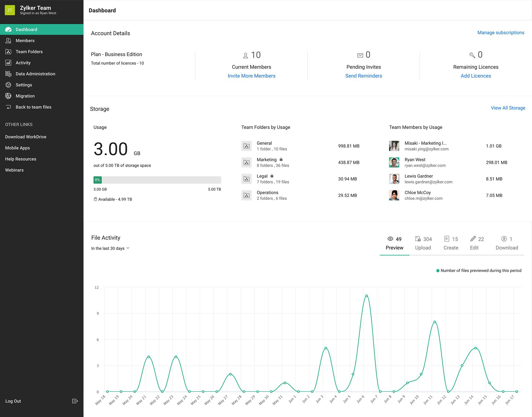Open the Settings page

click(24, 85)
